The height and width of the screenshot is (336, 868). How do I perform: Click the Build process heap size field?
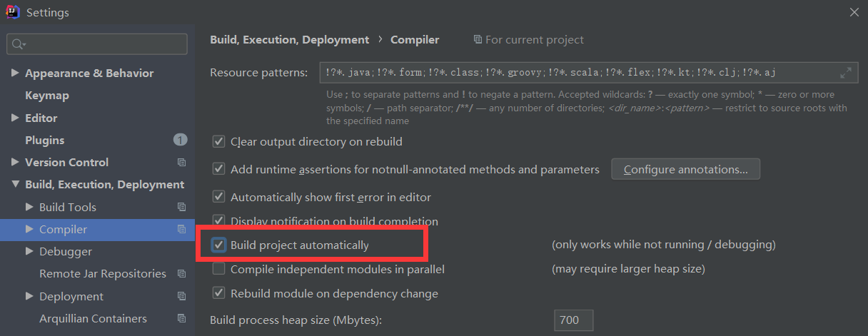click(573, 320)
